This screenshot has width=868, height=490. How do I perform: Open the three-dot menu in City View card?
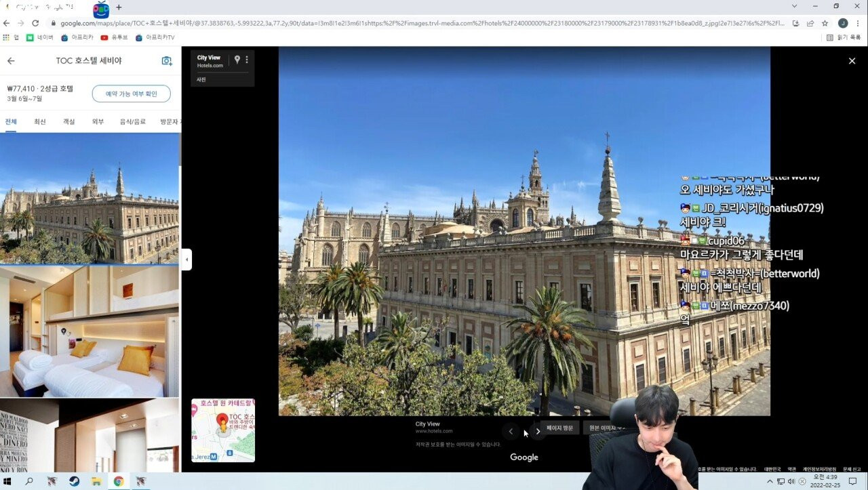point(247,60)
